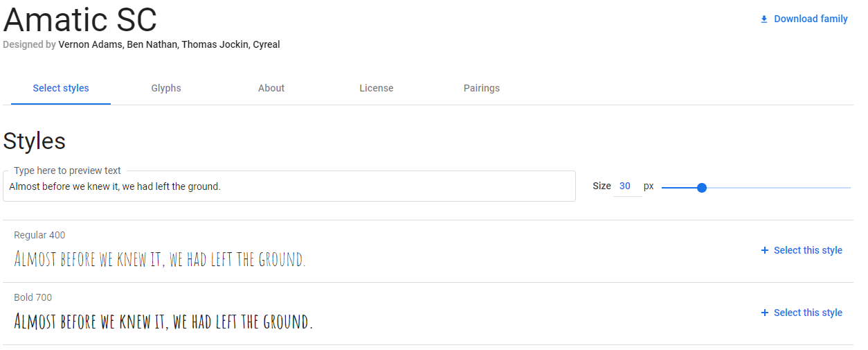Click the Size value field showing 30

(626, 186)
